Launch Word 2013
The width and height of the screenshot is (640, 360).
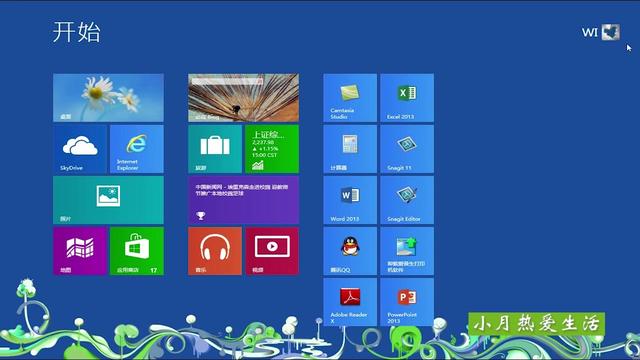pos(350,200)
